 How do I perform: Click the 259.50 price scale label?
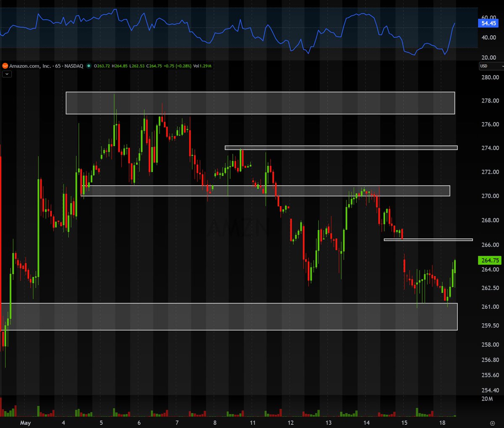(490, 326)
